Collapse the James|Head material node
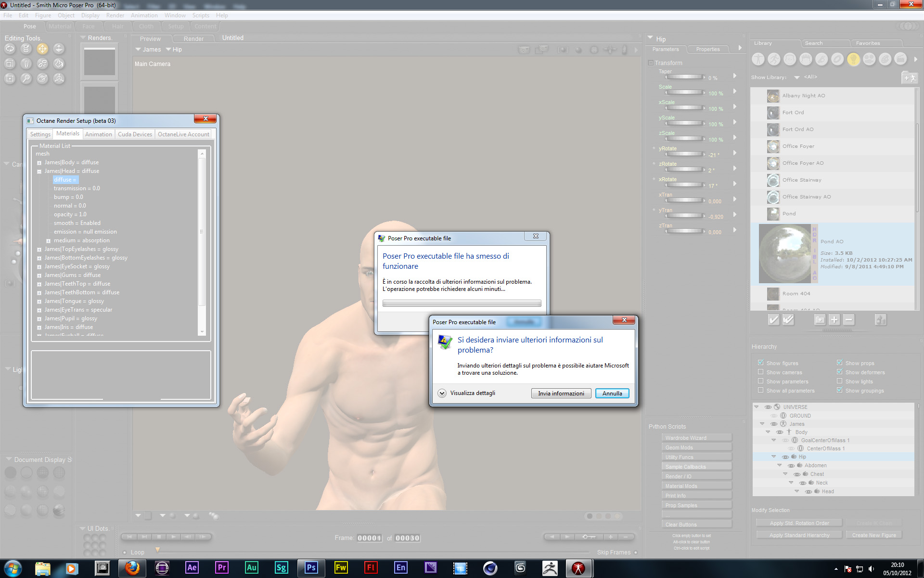 [x=39, y=171]
